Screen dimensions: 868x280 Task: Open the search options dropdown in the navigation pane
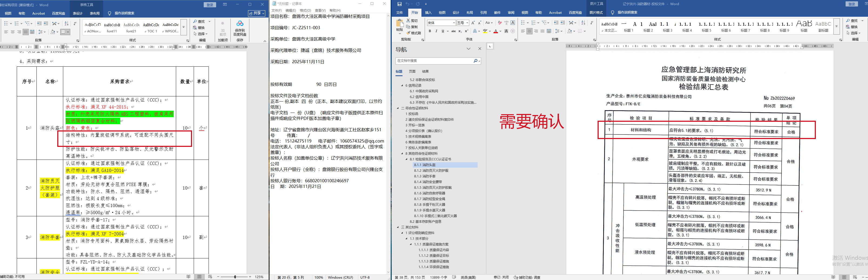pos(480,61)
